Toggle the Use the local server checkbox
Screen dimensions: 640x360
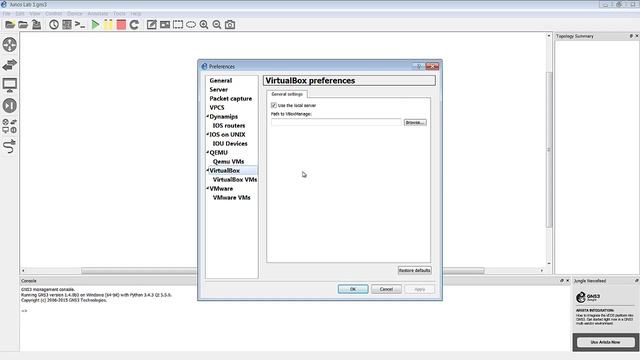pos(274,105)
